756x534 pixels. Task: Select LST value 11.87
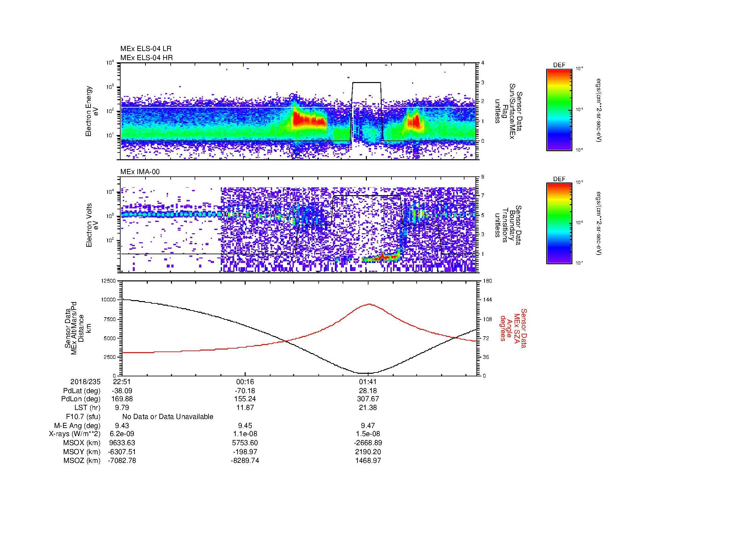pos(245,407)
